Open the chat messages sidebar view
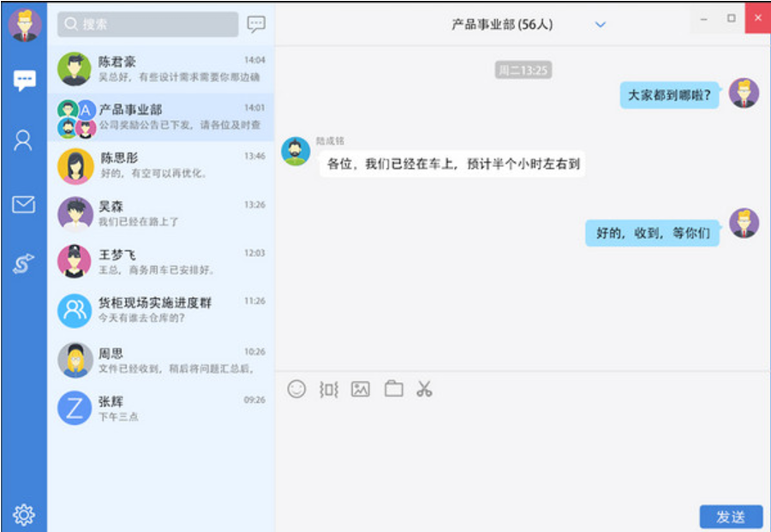Image resolution: width=771 pixels, height=532 pixels. pos(23,81)
